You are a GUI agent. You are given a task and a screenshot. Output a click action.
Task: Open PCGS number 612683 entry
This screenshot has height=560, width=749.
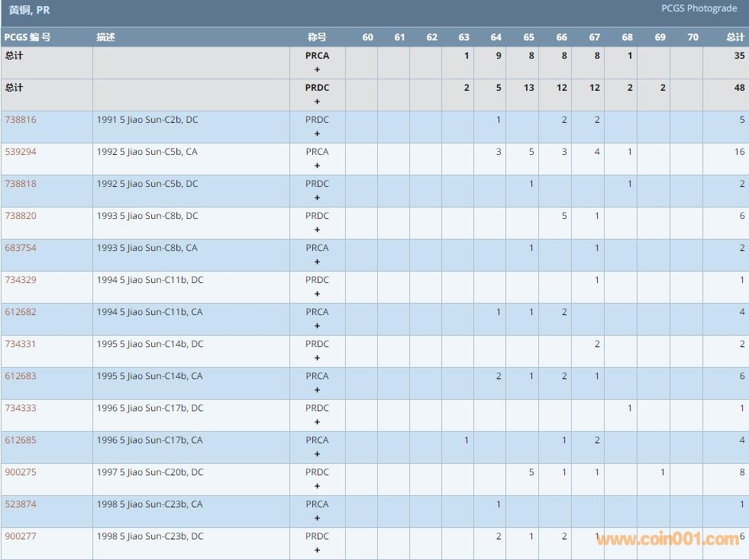tap(21, 376)
